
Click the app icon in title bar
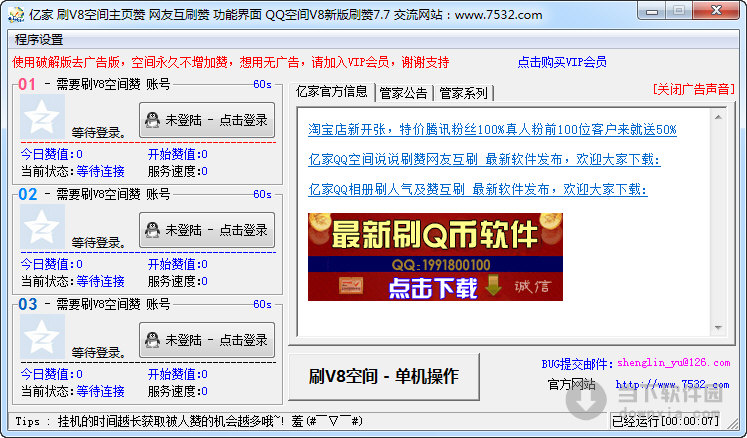coord(16,15)
